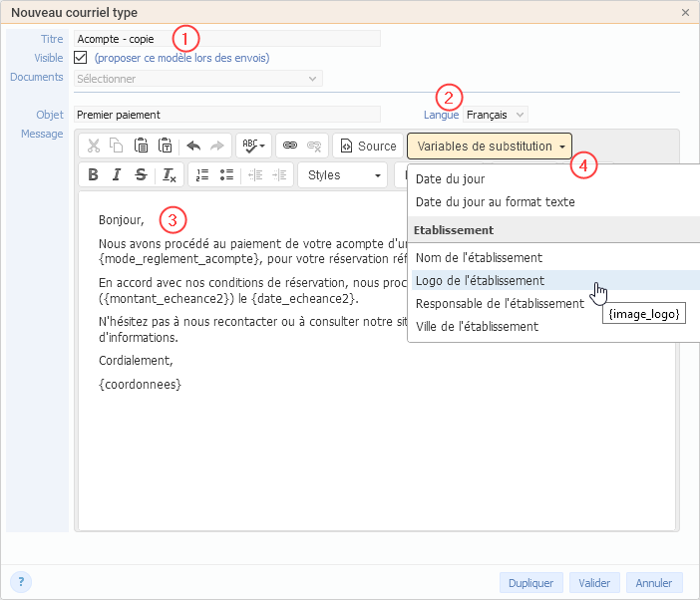Click the Valider button
Image resolution: width=700 pixels, height=600 pixels.
click(x=594, y=583)
